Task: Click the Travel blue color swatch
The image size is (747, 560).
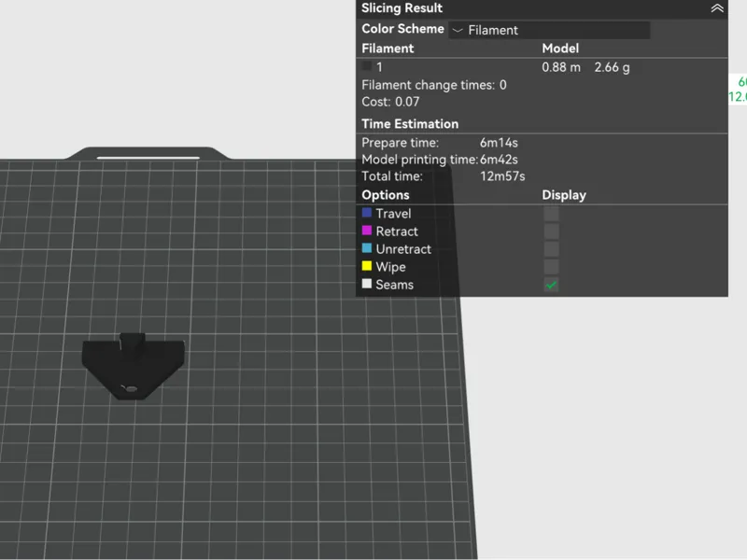Action: tap(366, 213)
